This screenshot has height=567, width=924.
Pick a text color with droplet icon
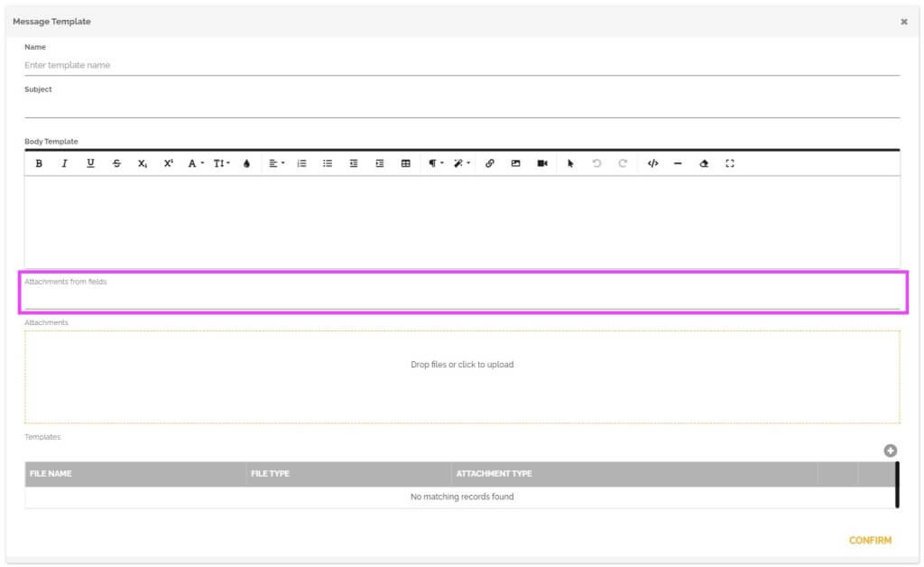click(246, 163)
